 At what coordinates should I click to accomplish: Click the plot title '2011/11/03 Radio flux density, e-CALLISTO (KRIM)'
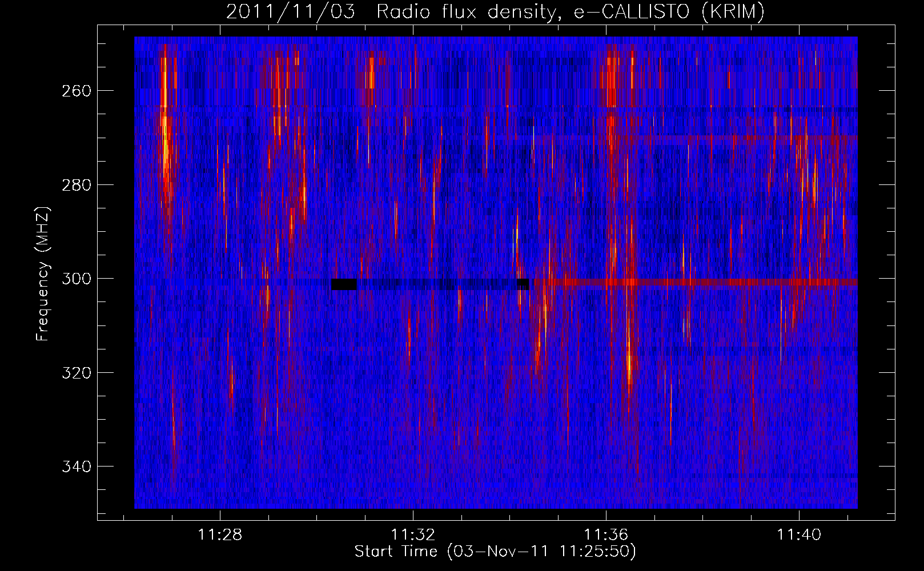pyautogui.click(x=495, y=12)
